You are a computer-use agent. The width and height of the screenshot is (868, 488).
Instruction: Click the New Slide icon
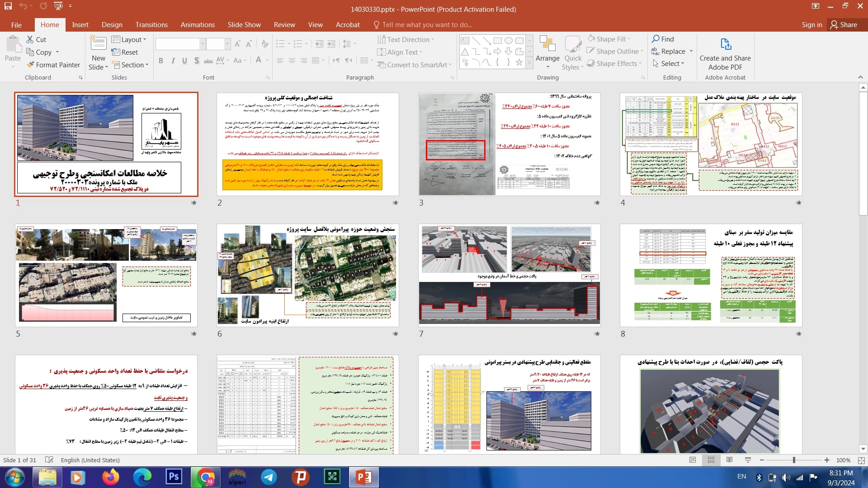click(98, 43)
